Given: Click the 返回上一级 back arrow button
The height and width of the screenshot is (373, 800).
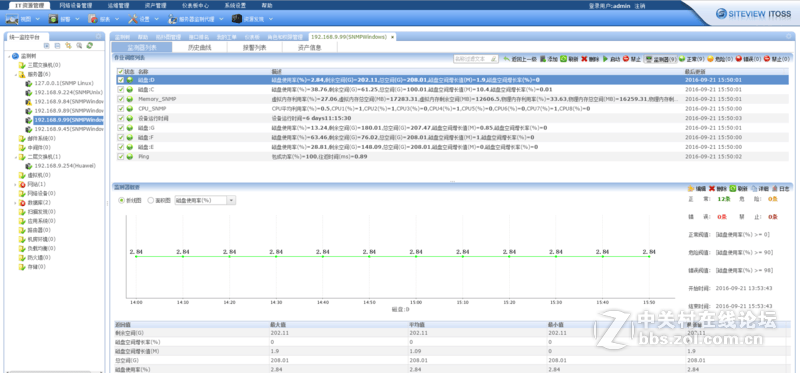Looking at the screenshot, I should tap(520, 59).
